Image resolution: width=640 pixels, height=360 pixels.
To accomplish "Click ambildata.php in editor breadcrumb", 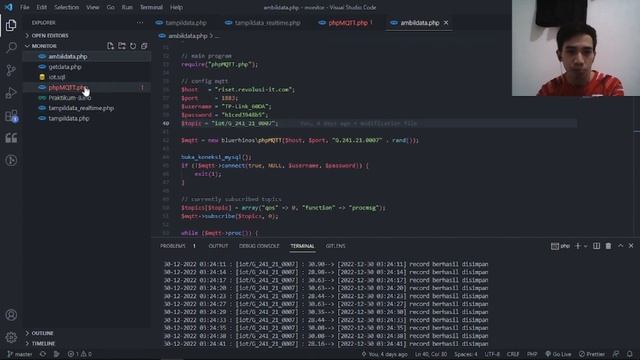I will 187,36.
